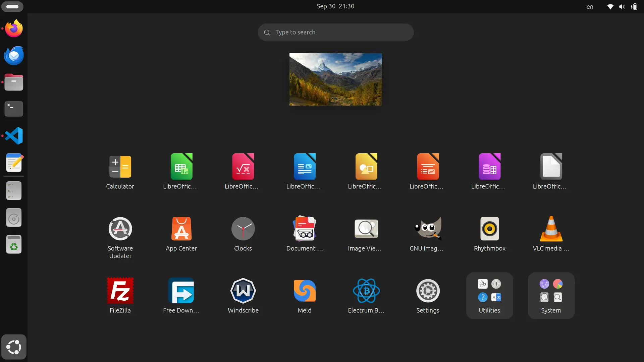Open the calendar via the clock menu
Screen dimensions: 644x362
coord(335,6)
